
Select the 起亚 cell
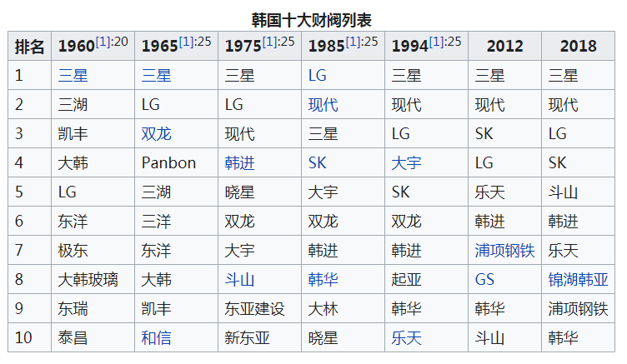coord(427,280)
